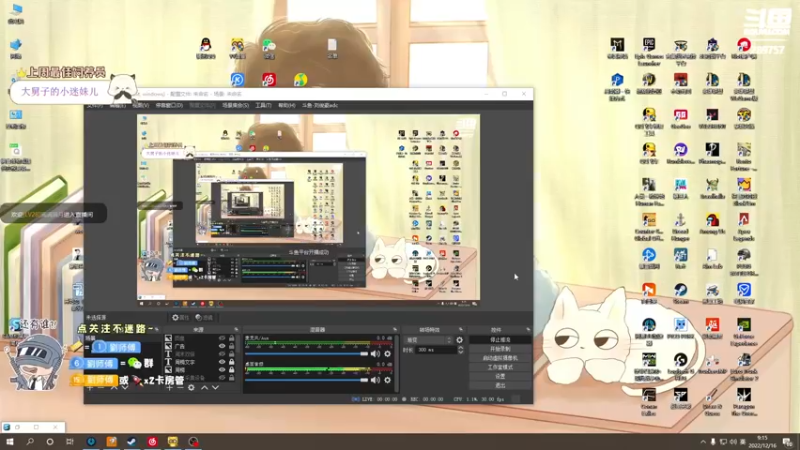The image size is (800, 450).
Task: Switch to OBS Studio from the taskbar
Action: [193, 442]
